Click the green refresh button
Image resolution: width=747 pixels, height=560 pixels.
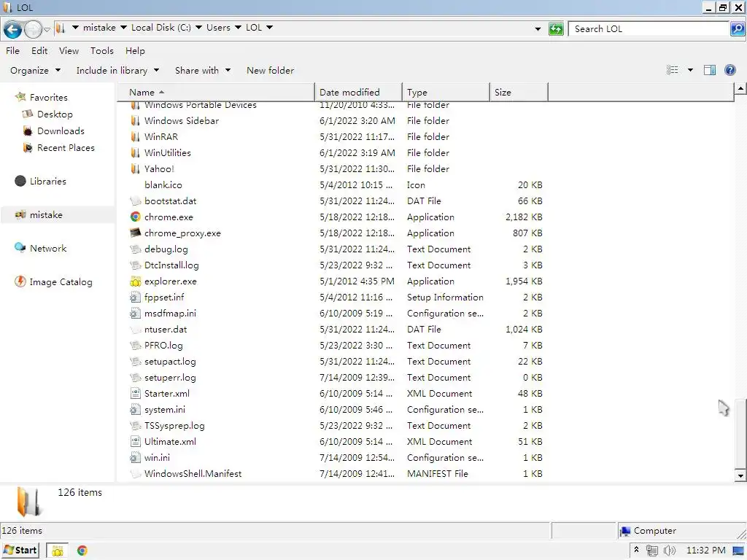(x=556, y=28)
